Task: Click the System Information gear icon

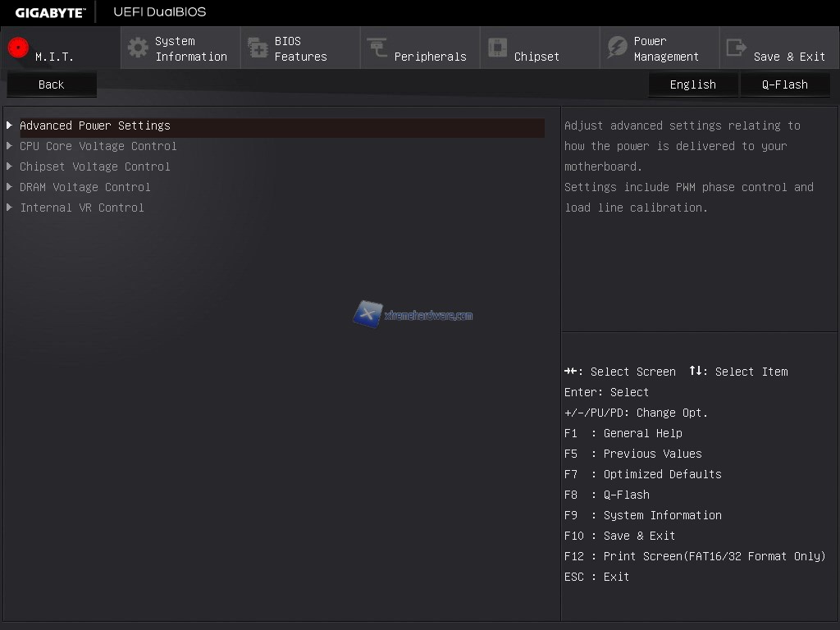Action: pyautogui.click(x=138, y=48)
